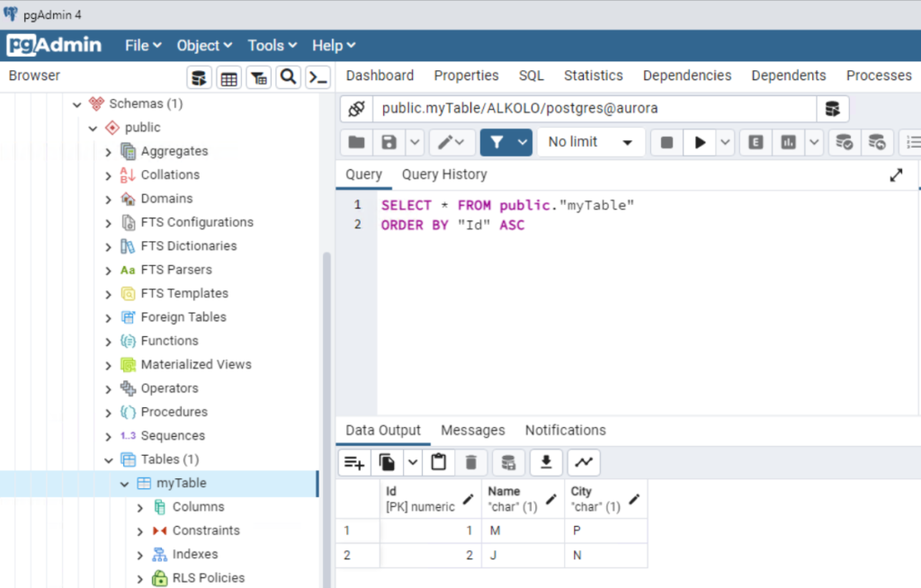The image size is (921, 588).
Task: Click the Query Tool icon in Browser panel
Action: point(199,77)
